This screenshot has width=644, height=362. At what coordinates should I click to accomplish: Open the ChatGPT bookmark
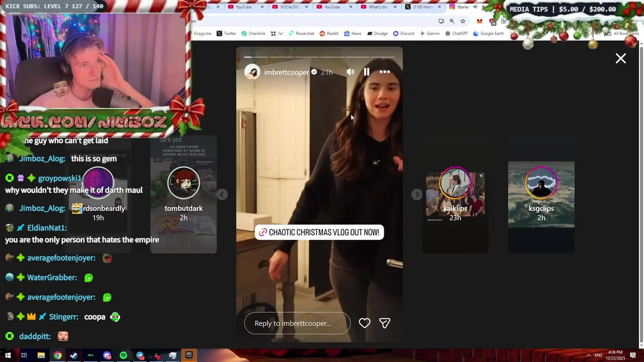tap(456, 34)
